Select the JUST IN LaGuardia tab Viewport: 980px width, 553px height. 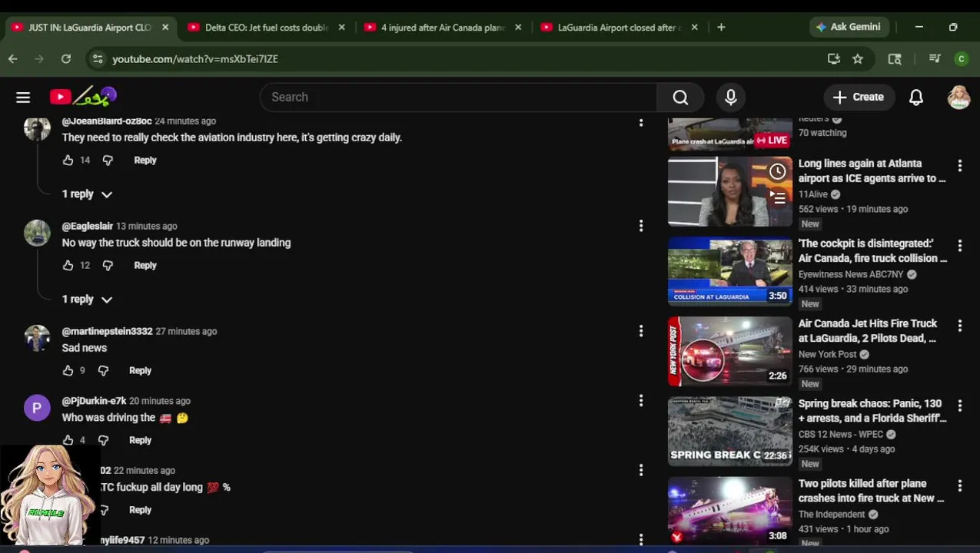(89, 27)
